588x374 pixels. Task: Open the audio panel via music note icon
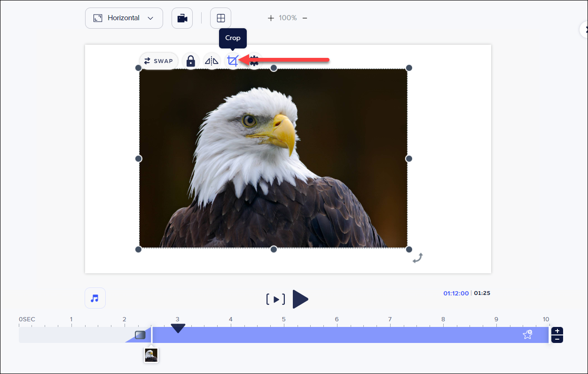pyautogui.click(x=95, y=298)
